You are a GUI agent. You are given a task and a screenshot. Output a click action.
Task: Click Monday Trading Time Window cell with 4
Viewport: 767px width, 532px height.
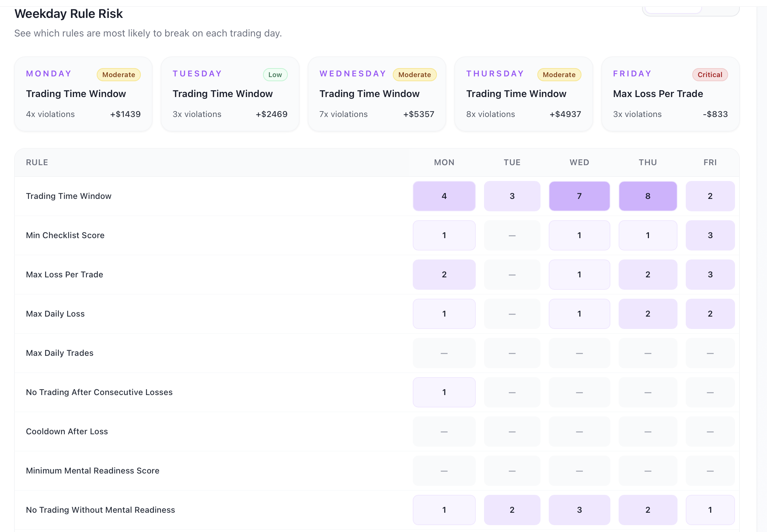click(x=444, y=196)
